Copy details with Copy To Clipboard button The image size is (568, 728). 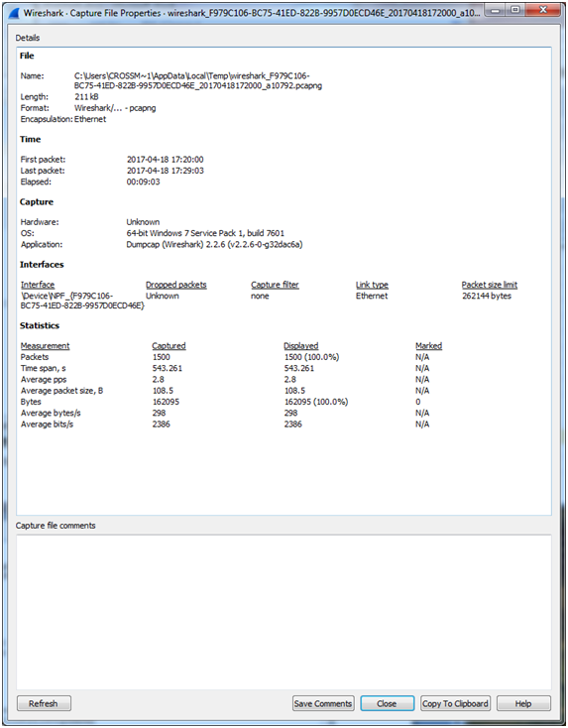(x=455, y=703)
